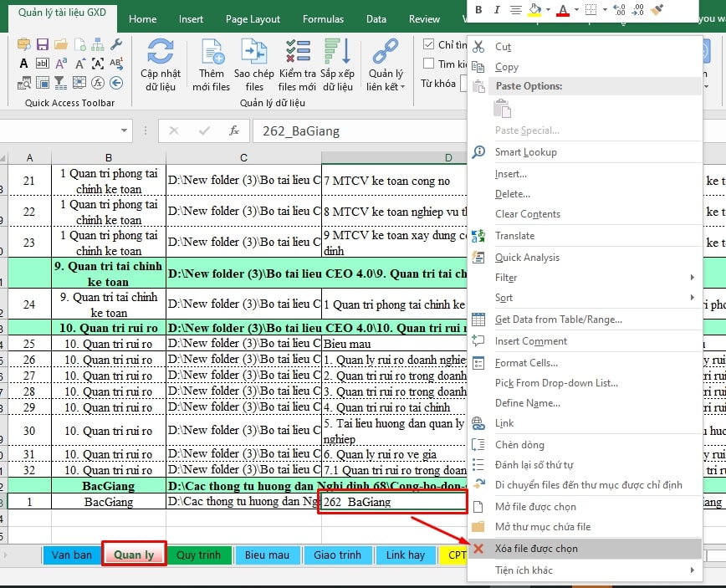Uncheck the checked Chỉ tìm checkbox

point(429,44)
